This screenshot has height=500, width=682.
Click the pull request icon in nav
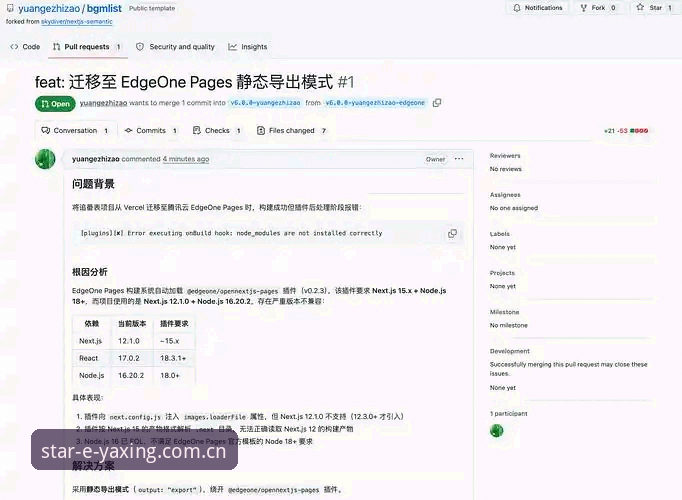click(57, 47)
